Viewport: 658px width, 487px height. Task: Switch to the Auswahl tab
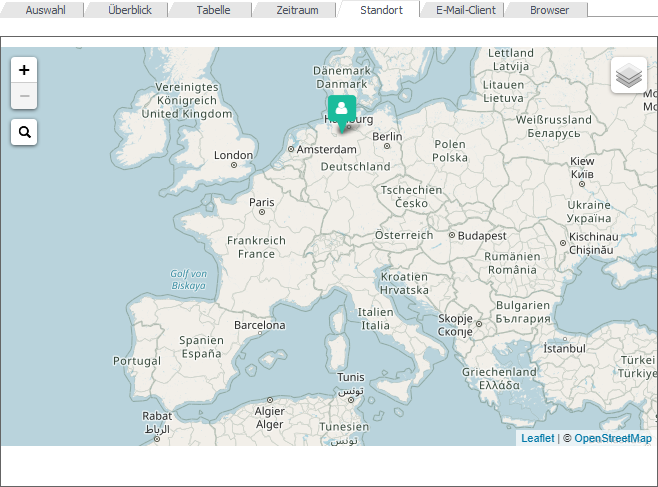point(46,10)
